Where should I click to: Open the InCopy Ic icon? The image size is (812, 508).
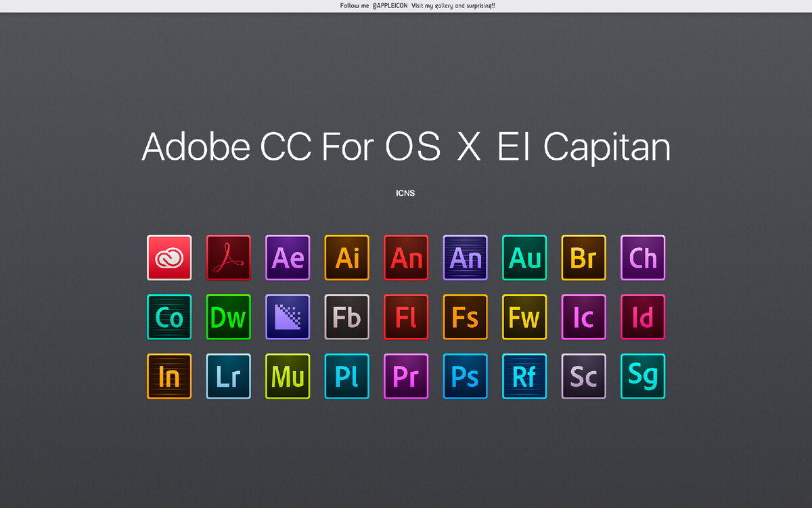click(x=583, y=317)
